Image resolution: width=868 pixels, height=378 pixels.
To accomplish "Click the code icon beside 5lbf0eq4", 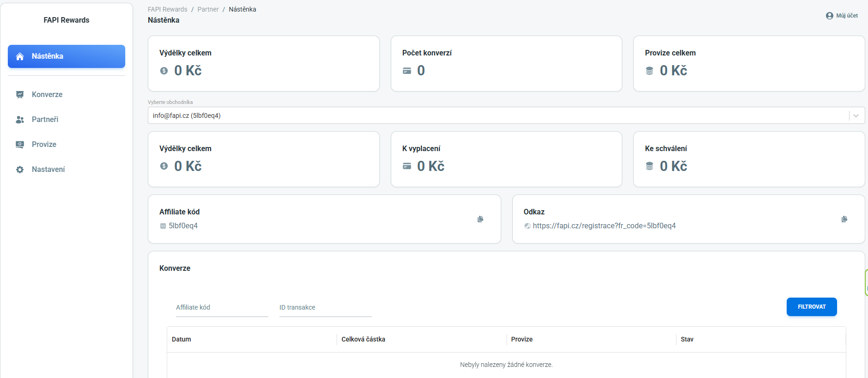I will 163,226.
